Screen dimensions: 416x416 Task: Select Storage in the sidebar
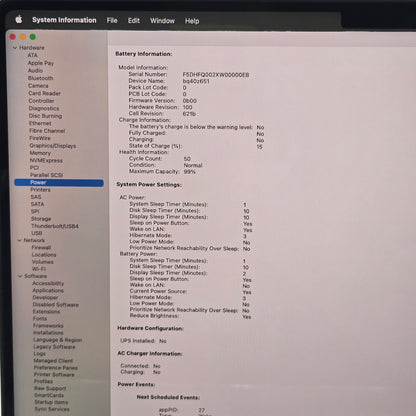coord(41,219)
